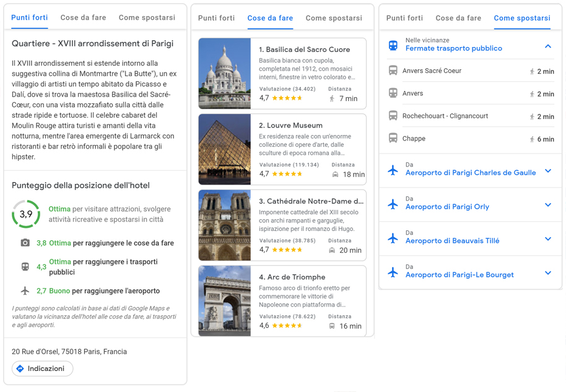The image size is (566, 392).
Task: Click the bus icon beside Chappe
Action: coord(393,138)
